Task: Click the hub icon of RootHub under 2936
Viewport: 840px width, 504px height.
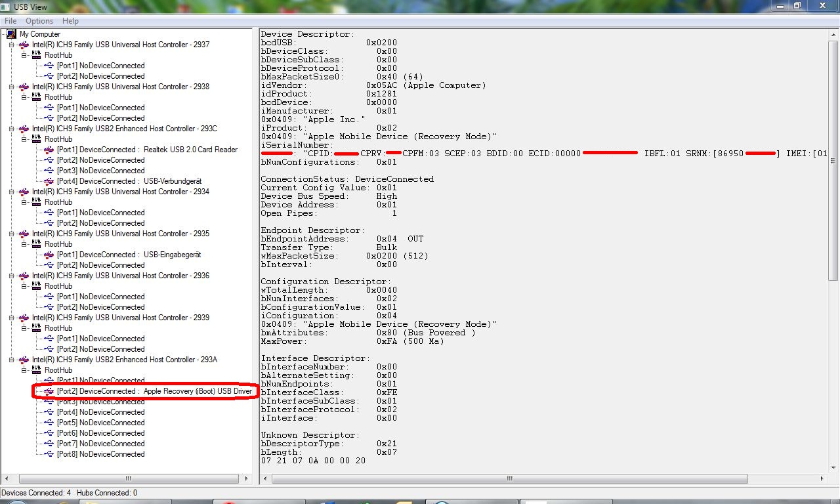Action: click(37, 286)
